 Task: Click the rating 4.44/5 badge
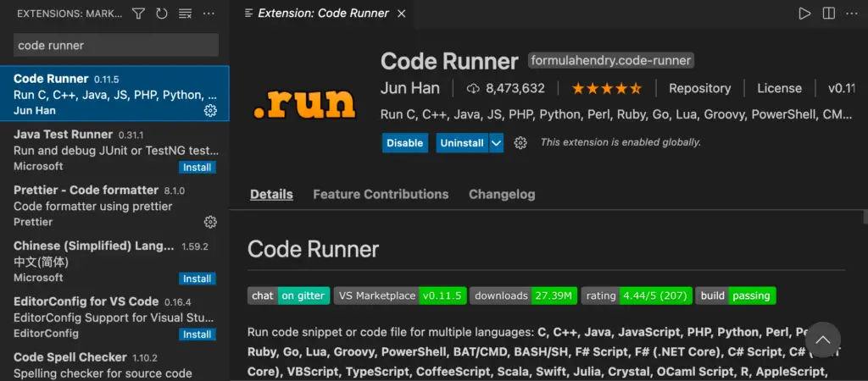coord(637,295)
